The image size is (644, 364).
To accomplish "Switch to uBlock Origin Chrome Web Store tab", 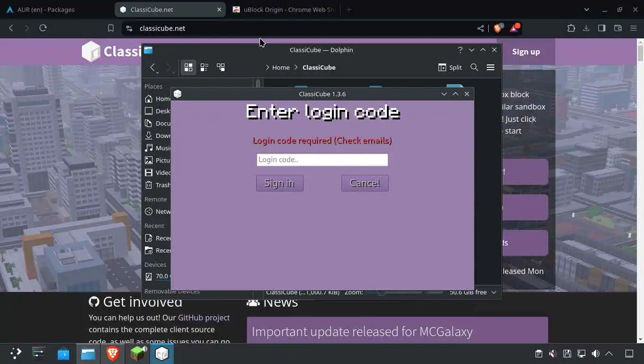I will pyautogui.click(x=284, y=9).
